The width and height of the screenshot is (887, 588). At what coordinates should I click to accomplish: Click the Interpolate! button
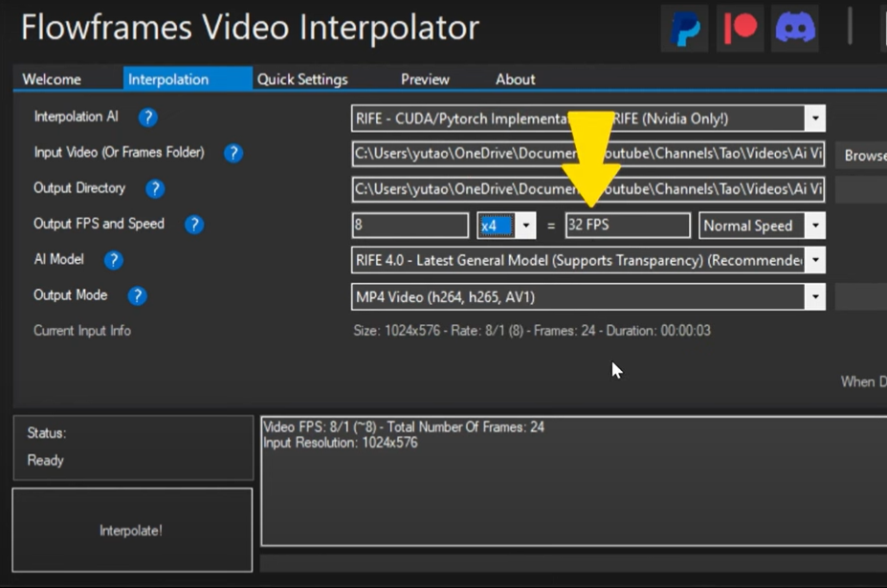[x=132, y=531]
